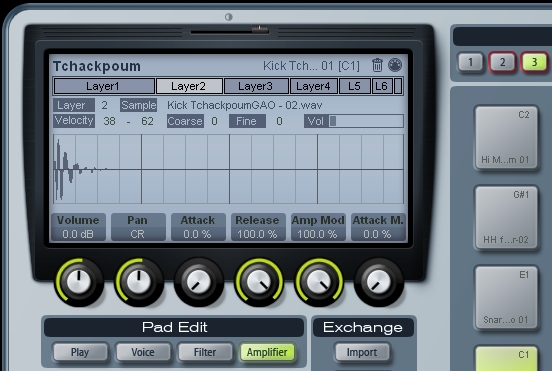This screenshot has width=552, height=371.
Task: Click the Pan knob
Action: point(139,282)
